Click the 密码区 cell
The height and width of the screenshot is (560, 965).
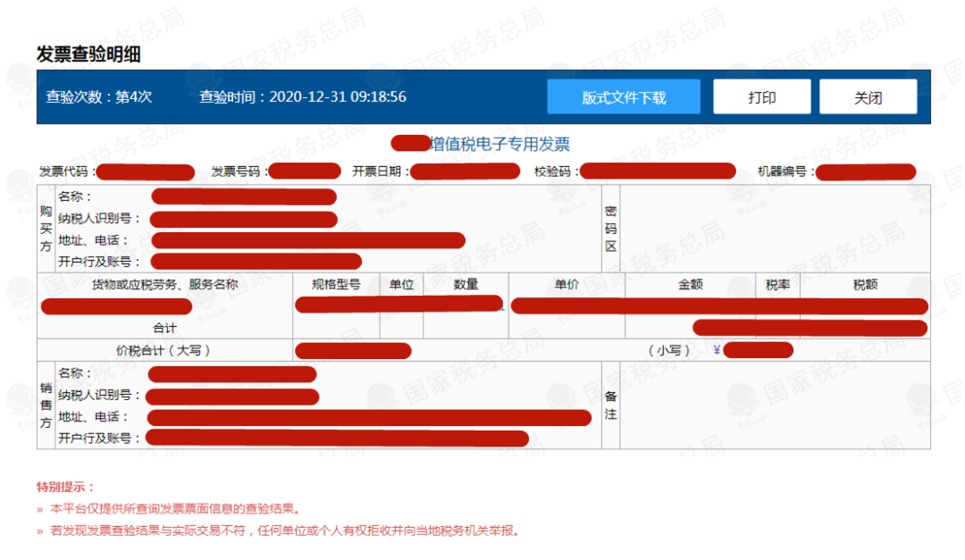(611, 229)
